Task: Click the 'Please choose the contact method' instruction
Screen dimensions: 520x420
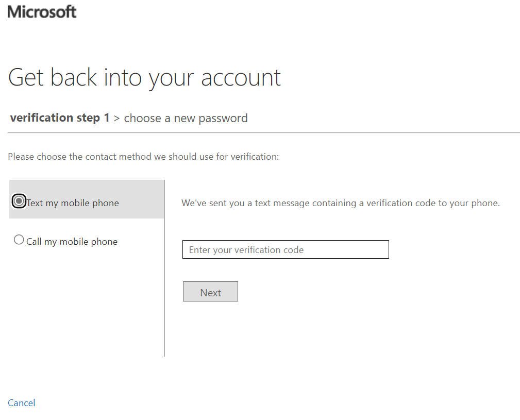Action: click(x=143, y=157)
